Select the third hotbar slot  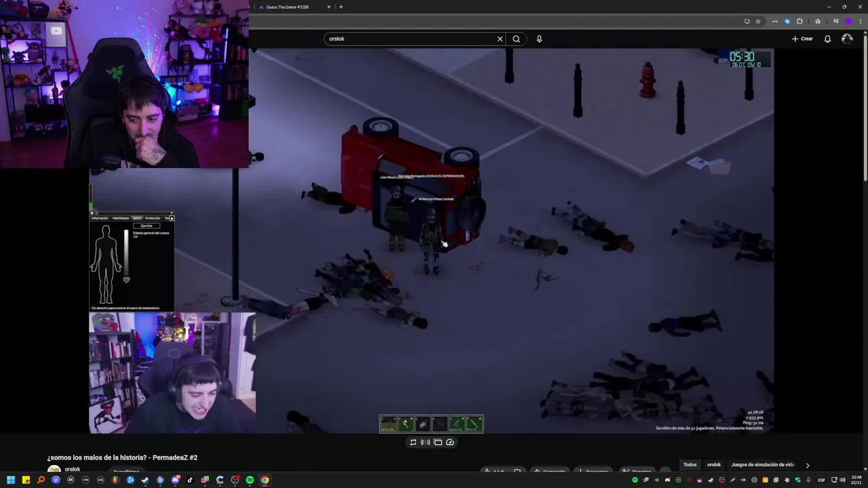422,424
